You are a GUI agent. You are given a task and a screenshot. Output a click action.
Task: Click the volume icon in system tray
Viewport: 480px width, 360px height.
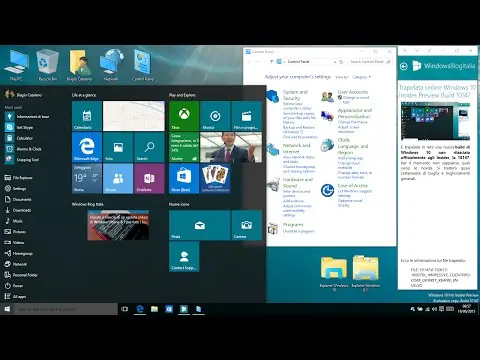tap(434, 309)
